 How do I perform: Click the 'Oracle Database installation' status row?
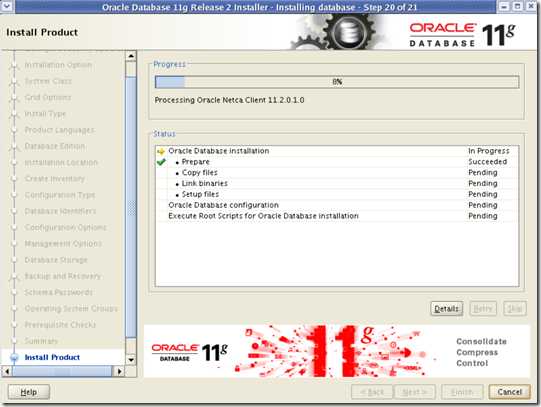(x=337, y=151)
